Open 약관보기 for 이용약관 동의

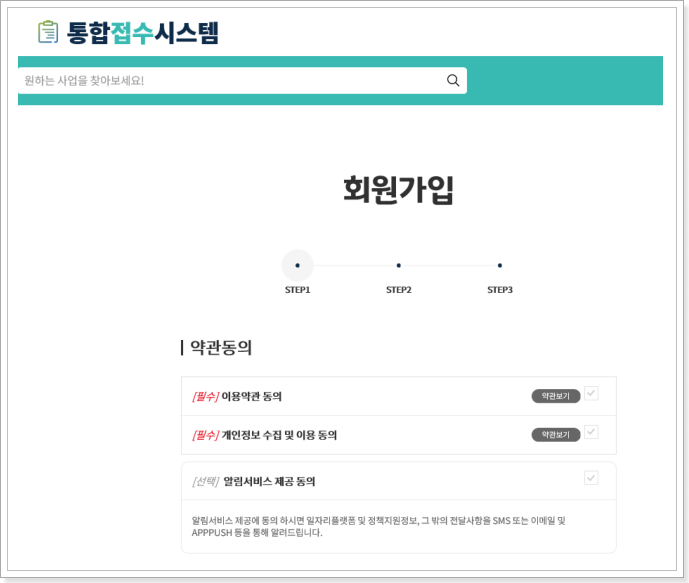click(x=556, y=396)
